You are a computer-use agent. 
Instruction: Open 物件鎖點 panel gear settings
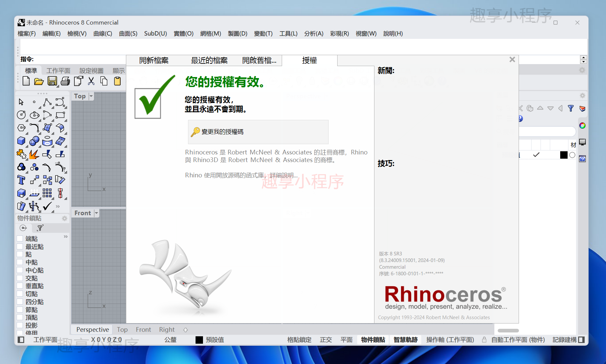pyautogui.click(x=64, y=218)
